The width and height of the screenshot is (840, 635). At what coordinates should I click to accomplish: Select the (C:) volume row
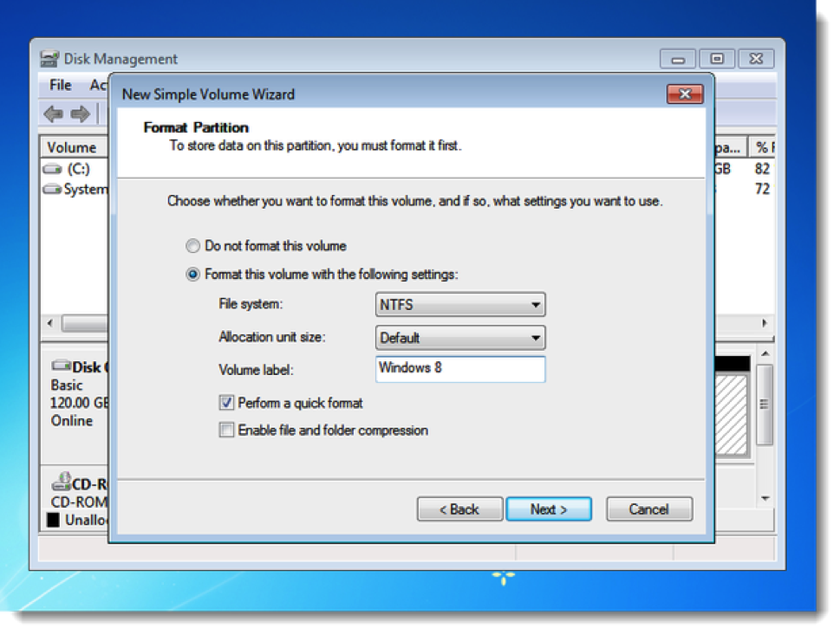(75, 169)
